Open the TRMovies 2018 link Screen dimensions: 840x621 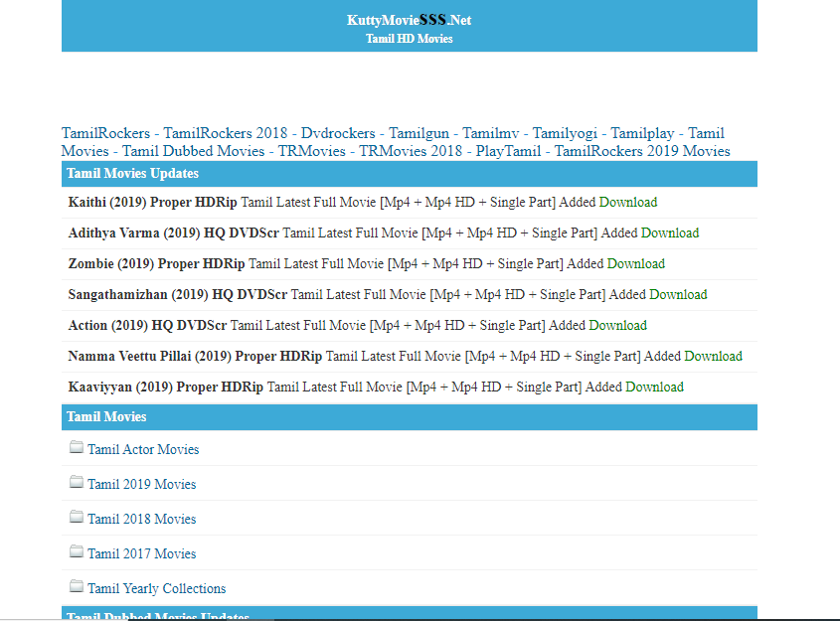[x=411, y=151]
